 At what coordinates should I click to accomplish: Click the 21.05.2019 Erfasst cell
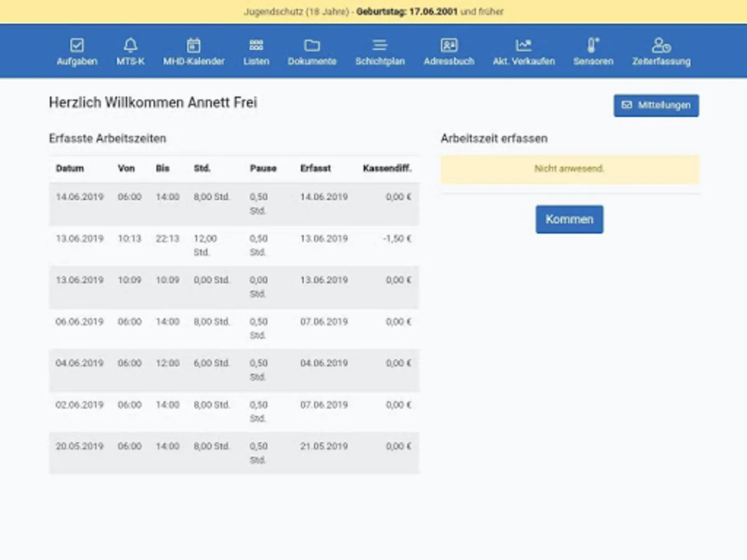324,447
